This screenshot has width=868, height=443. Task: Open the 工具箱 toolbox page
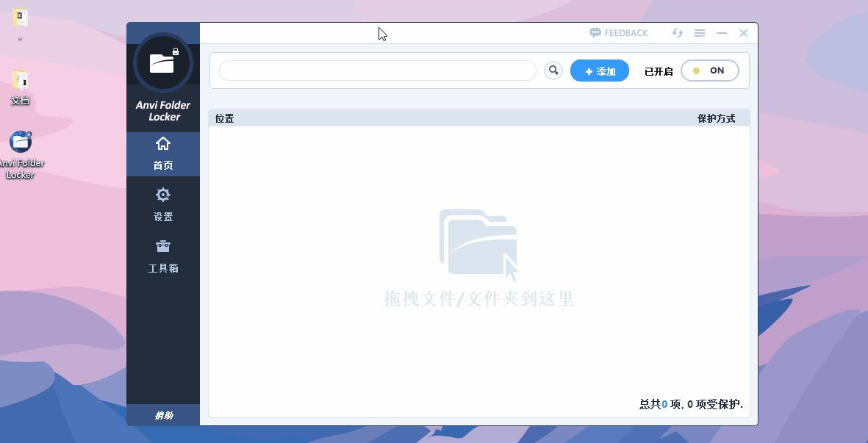point(162,256)
